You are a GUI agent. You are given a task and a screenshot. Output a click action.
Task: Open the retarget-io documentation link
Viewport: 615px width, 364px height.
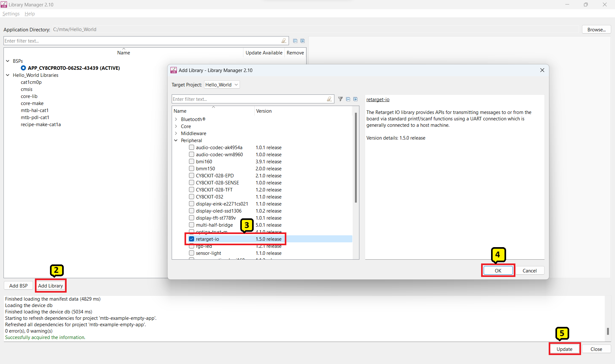(x=378, y=100)
